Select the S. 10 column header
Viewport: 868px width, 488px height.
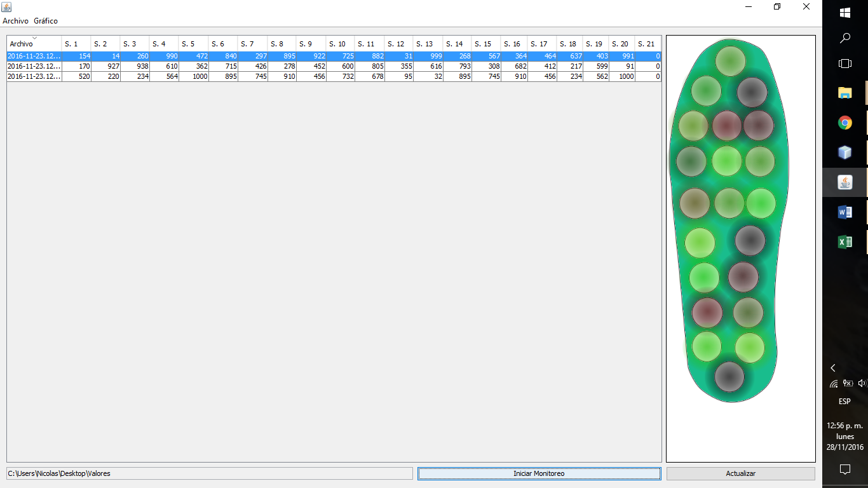click(x=340, y=44)
